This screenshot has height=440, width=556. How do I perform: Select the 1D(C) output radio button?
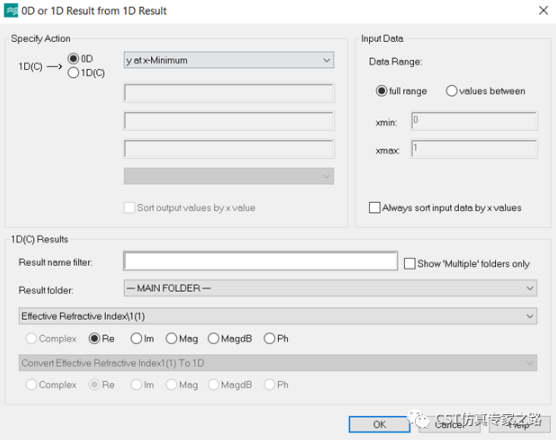coord(73,73)
